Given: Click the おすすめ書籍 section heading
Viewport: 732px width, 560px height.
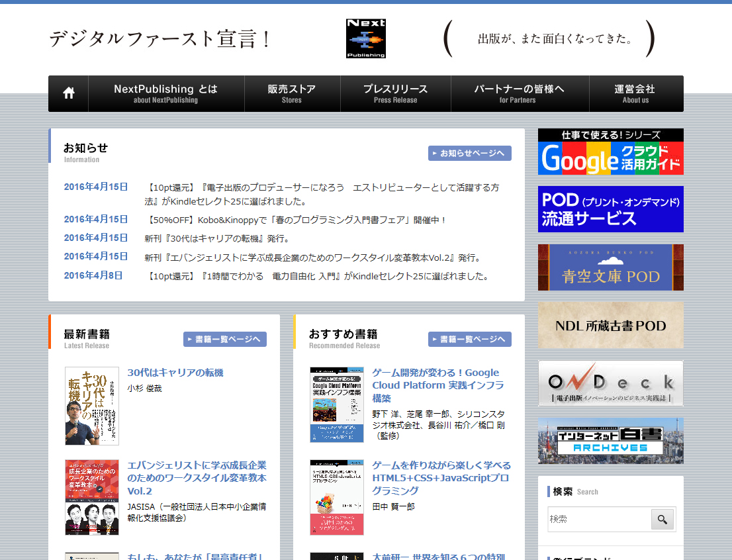Looking at the screenshot, I should (x=343, y=334).
